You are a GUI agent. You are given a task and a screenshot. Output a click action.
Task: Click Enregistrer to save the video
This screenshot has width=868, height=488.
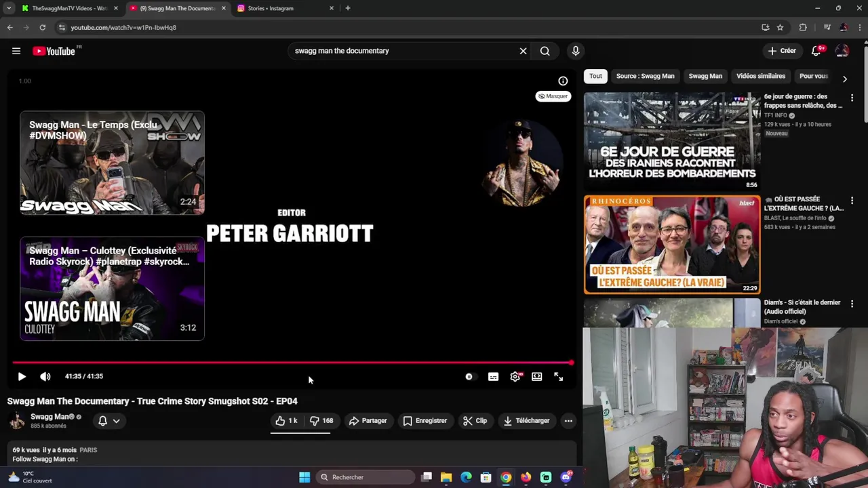pyautogui.click(x=425, y=421)
